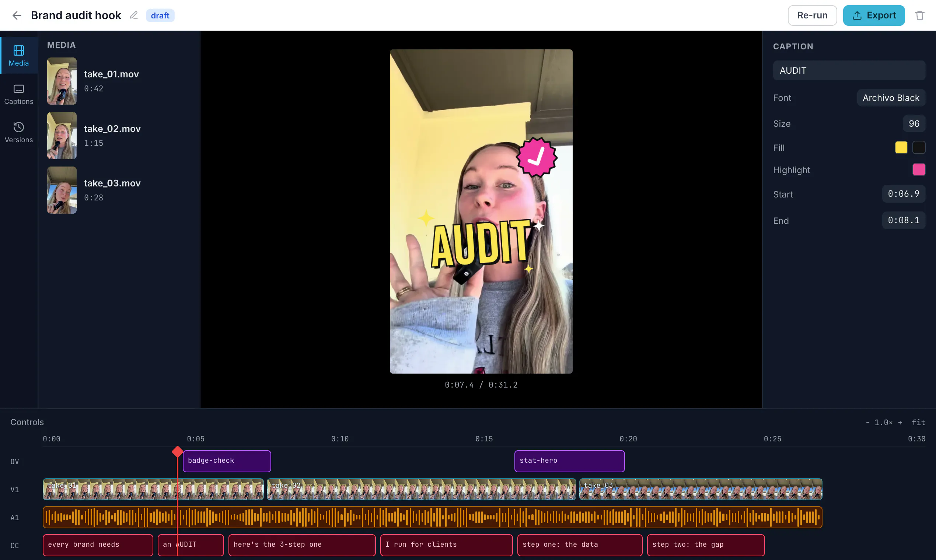Viewport: 936px width, 560px height.
Task: Select caption clip "I run for clients"
Action: coord(446,545)
